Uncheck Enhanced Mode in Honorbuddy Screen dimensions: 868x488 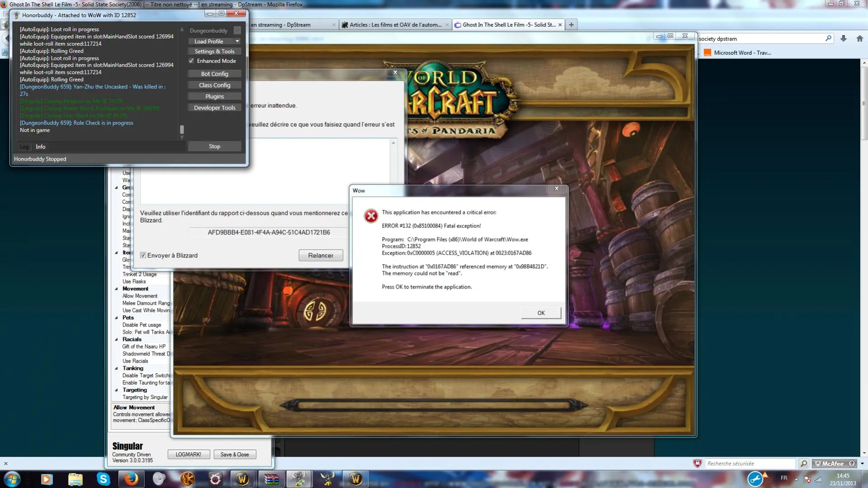(x=192, y=61)
